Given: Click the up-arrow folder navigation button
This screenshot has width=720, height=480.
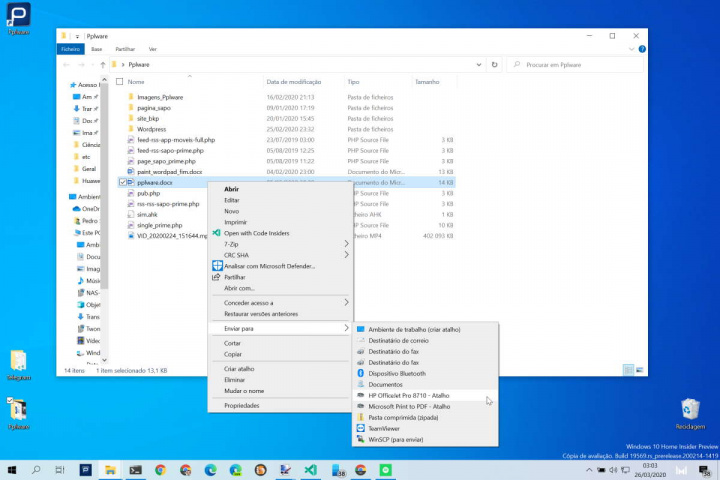Looking at the screenshot, I should pyautogui.click(x=102, y=65).
